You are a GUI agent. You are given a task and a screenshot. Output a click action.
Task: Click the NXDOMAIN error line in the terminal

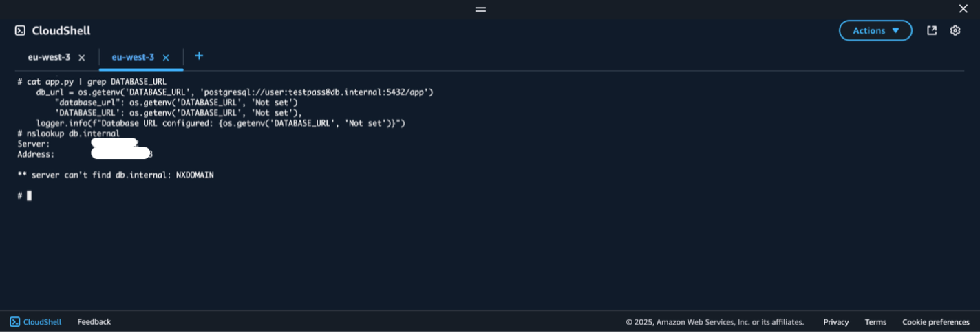point(116,175)
